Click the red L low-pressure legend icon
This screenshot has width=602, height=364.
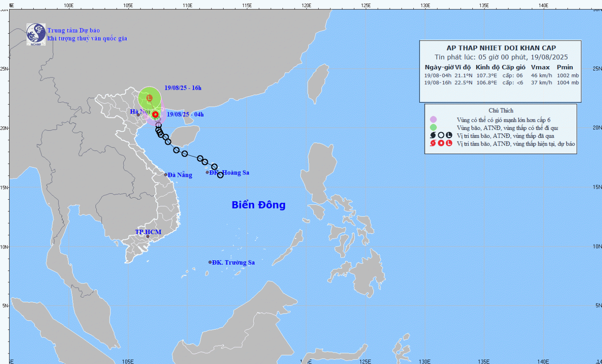coord(449,144)
